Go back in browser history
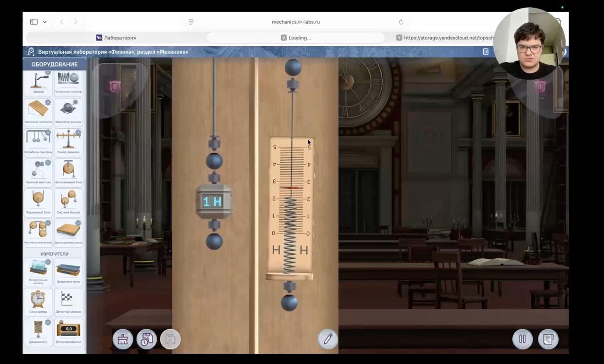The image size is (604, 364). tap(62, 22)
